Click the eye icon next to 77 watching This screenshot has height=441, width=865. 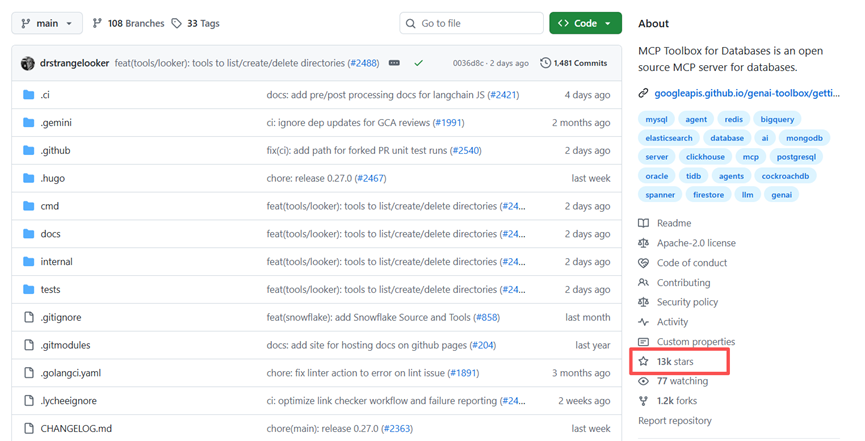(x=643, y=381)
